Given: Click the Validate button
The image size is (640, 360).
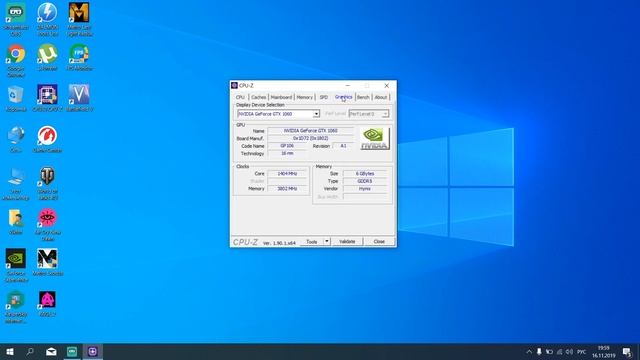Looking at the screenshot, I should [347, 242].
